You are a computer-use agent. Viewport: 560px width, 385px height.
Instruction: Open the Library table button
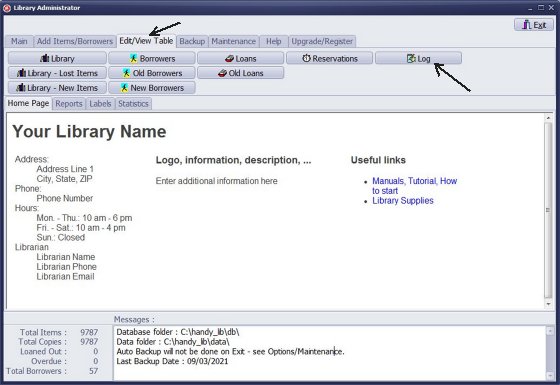point(57,58)
